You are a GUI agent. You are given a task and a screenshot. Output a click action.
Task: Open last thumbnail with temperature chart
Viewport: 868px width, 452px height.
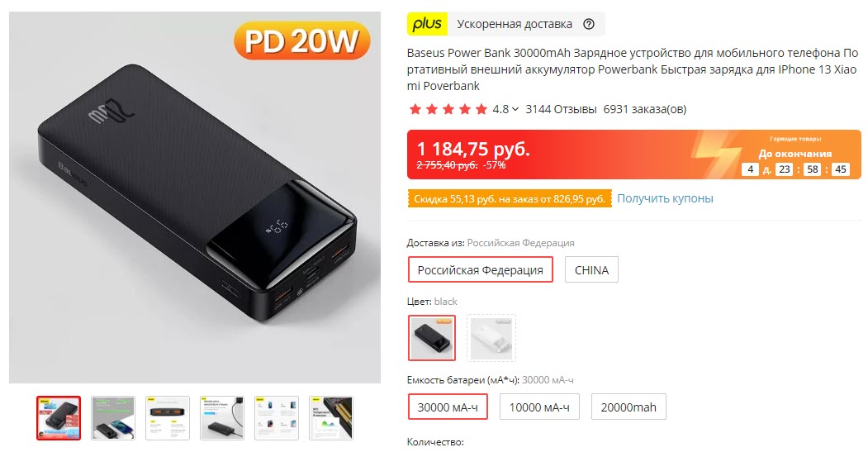click(331, 418)
